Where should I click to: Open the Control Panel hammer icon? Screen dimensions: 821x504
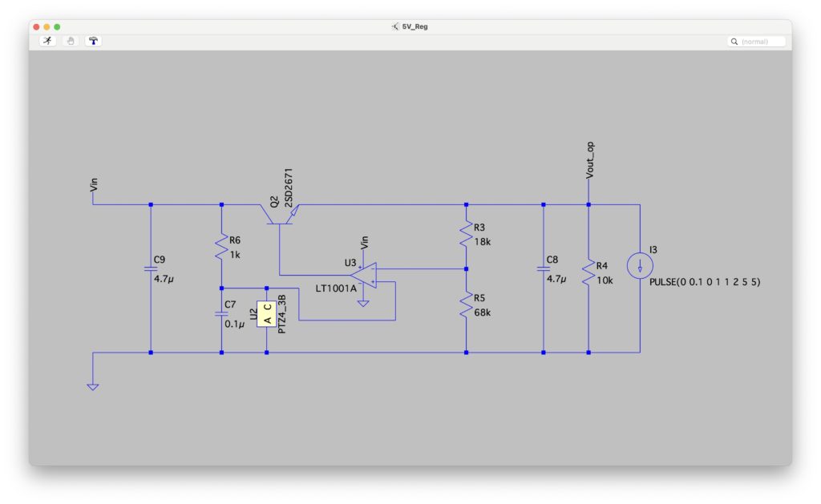[94, 41]
